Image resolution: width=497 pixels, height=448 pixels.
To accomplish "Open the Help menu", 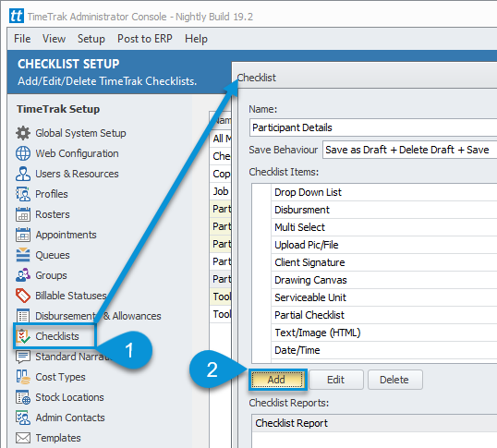I will point(196,39).
